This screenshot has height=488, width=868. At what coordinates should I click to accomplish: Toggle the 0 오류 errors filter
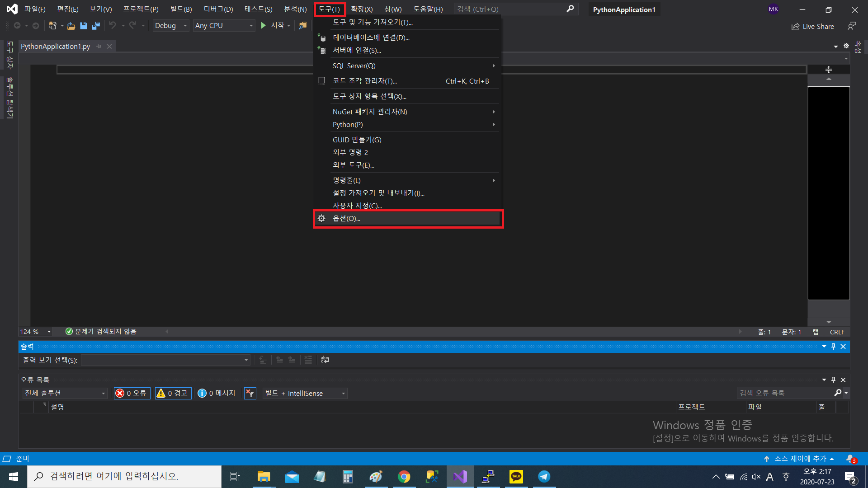point(132,393)
